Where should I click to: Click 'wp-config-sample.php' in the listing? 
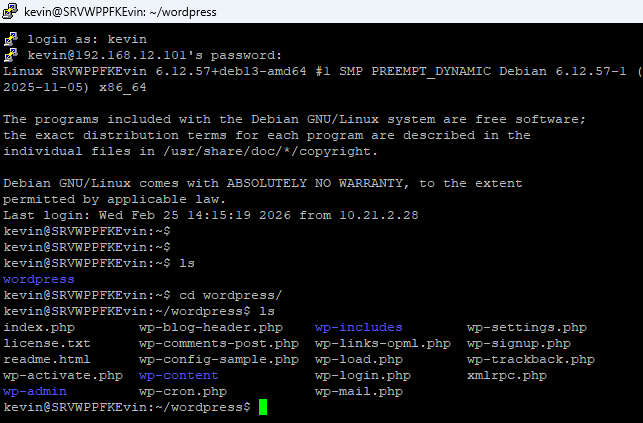pos(218,359)
